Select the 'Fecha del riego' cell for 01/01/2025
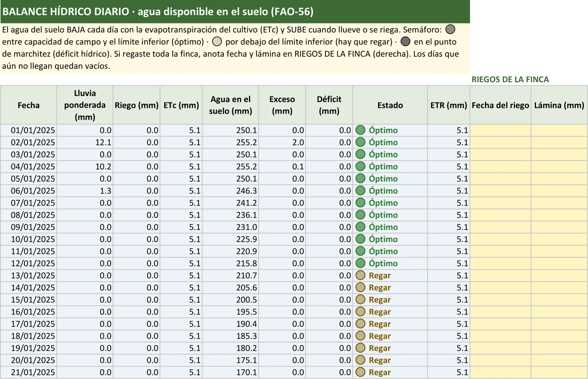The height and width of the screenshot is (379, 588). 500,130
